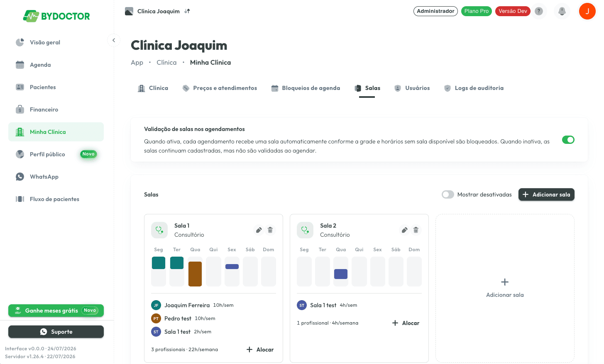This screenshot has width=604, height=364.
Task: Click Sala 1 Wednesday brown schedule block
Action: 195,274
